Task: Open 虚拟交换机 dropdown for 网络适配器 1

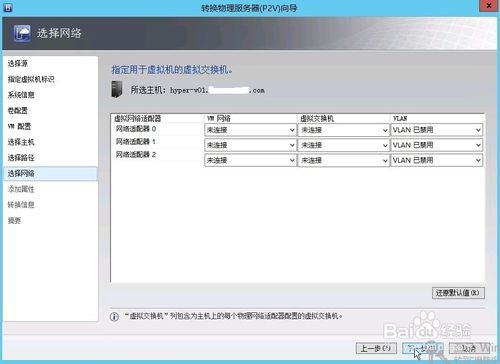Action: 344,145
